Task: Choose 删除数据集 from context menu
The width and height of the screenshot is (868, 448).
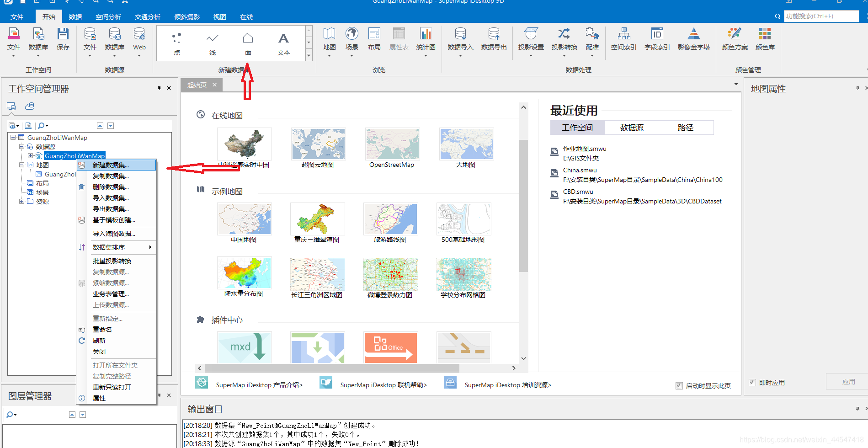Action: (117, 187)
